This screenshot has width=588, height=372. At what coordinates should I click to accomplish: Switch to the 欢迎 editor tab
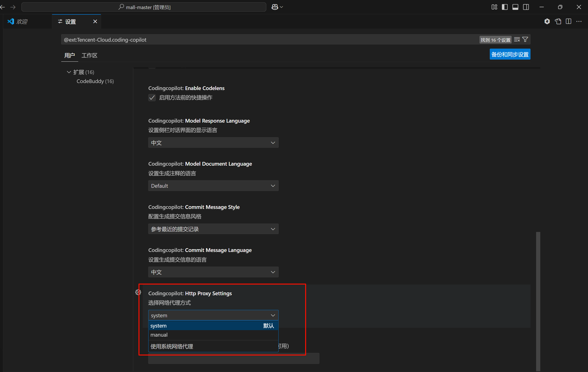(21, 21)
